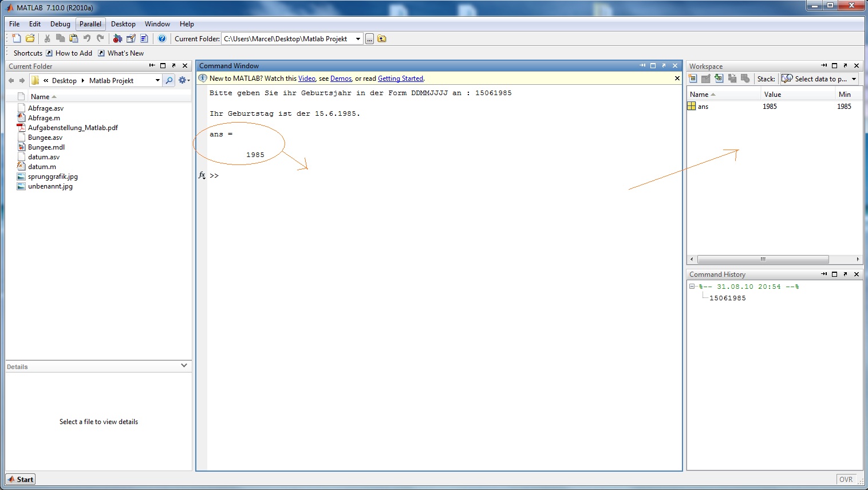
Task: Collapse the Command History date node
Action: point(692,287)
